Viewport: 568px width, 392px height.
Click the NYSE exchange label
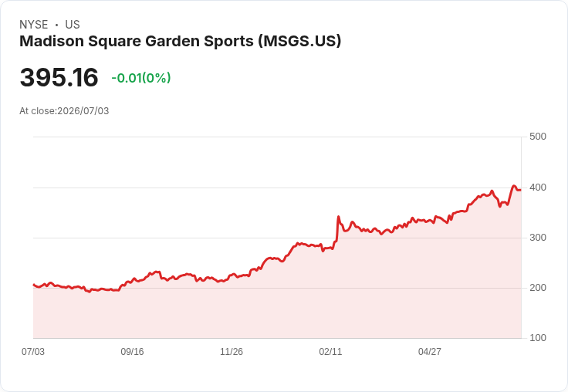[33, 25]
